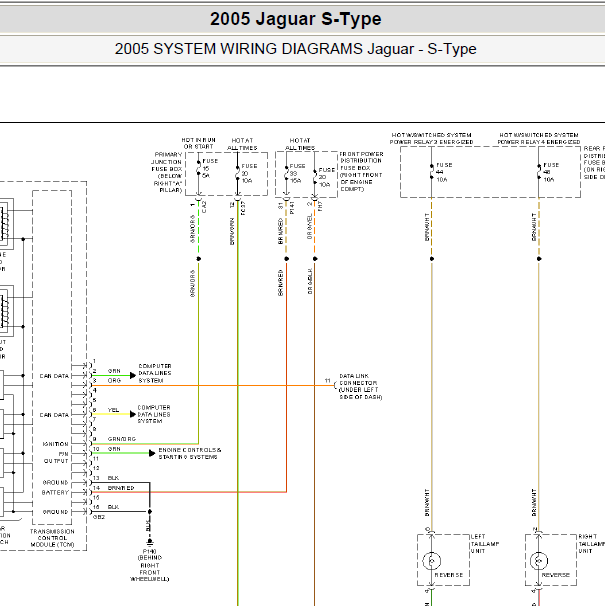Click the "RIGHT TAILLAMP UNIT" label
The height and width of the screenshot is (606, 605).
591,544
